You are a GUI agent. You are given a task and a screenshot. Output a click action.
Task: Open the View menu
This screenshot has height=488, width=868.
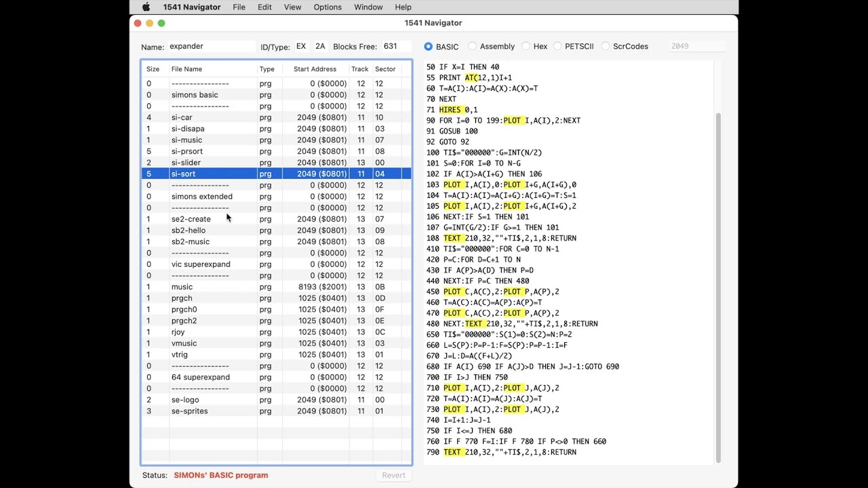click(x=292, y=7)
